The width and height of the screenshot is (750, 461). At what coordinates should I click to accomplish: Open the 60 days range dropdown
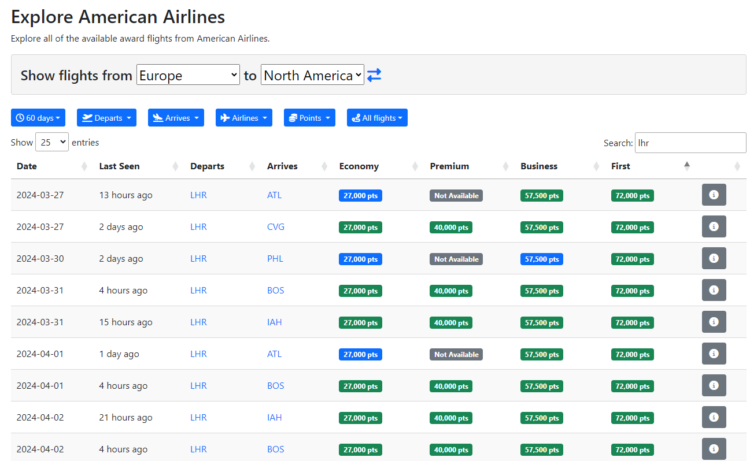(38, 118)
